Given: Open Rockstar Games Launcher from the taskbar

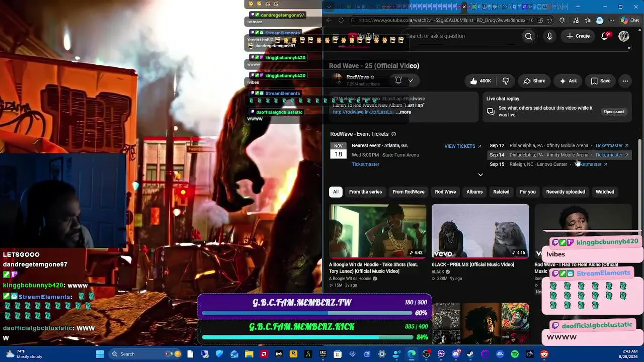Looking at the screenshot, I should (293, 354).
